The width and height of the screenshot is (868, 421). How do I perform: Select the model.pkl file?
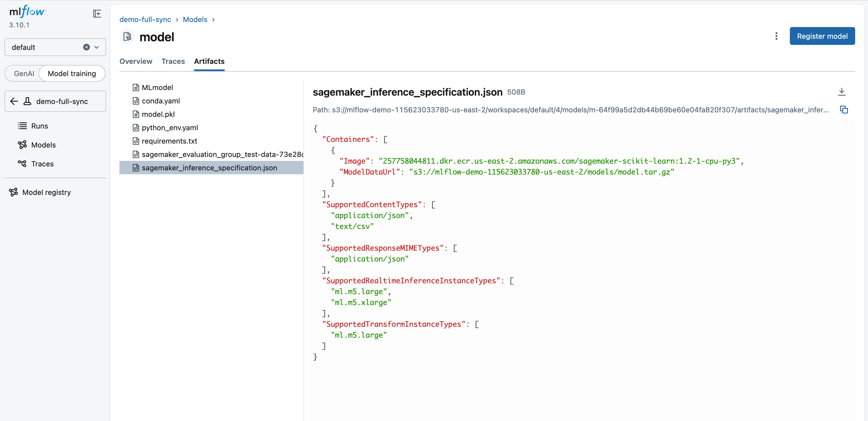[x=211, y=114]
